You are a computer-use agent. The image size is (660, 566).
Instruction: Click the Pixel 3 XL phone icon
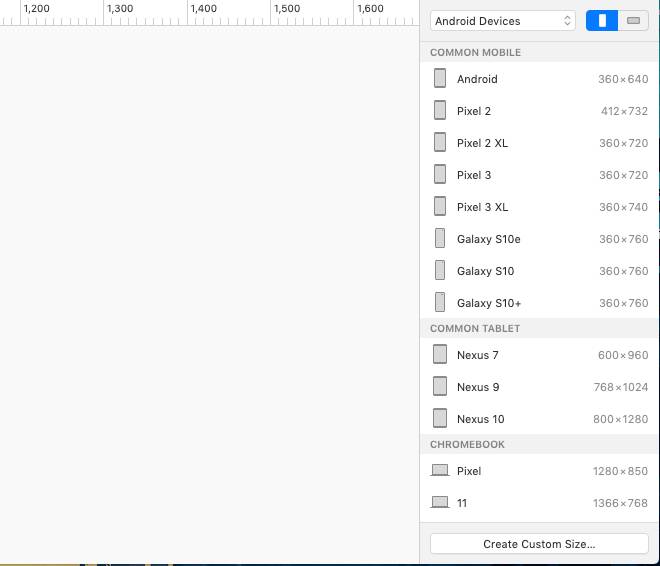click(440, 206)
